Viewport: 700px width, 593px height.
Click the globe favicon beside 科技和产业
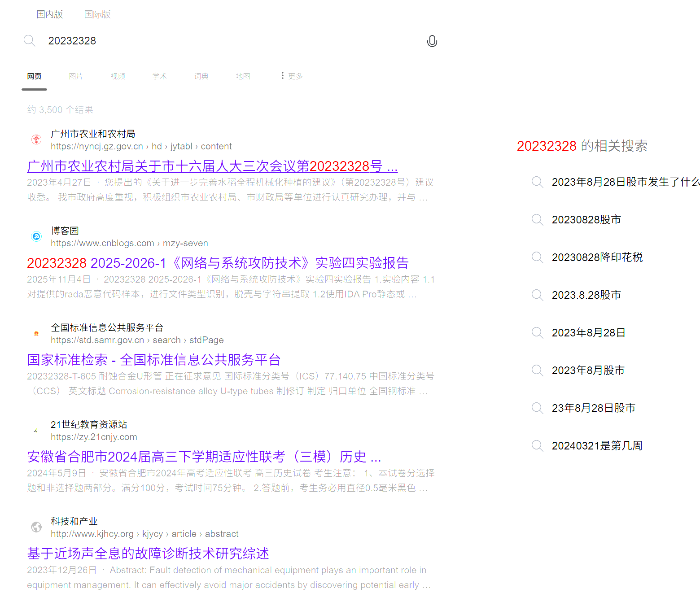[36, 527]
